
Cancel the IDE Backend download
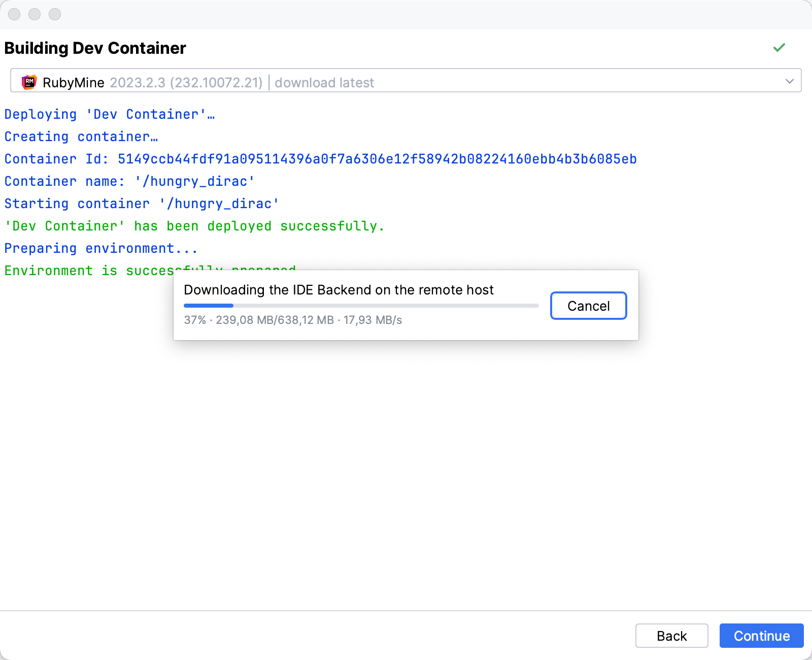[588, 306]
